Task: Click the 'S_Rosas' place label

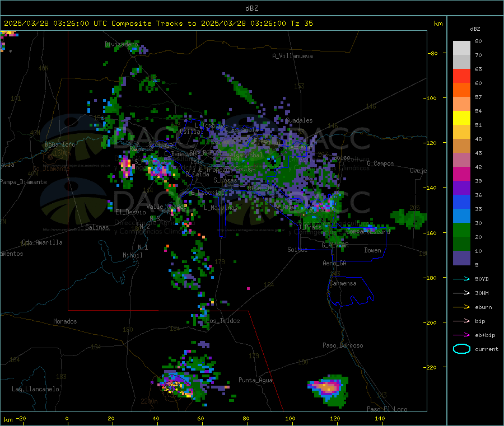Action: 225,180
